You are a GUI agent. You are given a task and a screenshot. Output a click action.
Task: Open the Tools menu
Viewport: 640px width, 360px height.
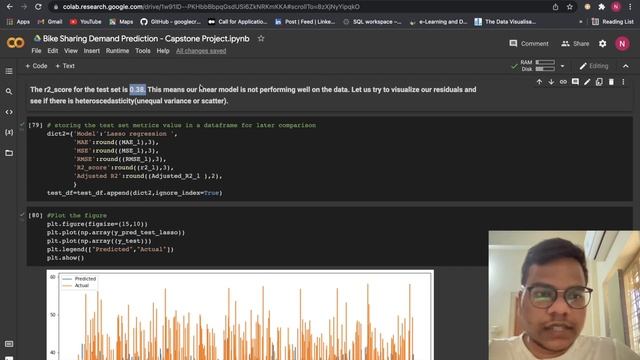pyautogui.click(x=143, y=51)
